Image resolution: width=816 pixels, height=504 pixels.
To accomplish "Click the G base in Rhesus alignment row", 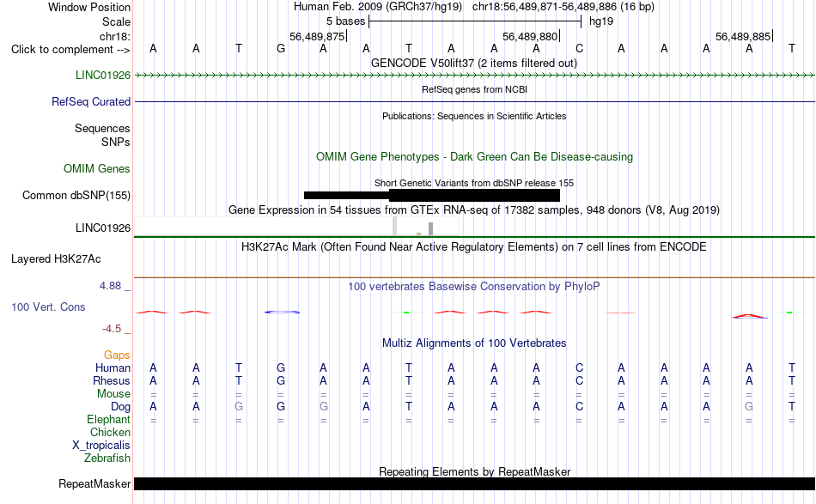I will 281,380.
